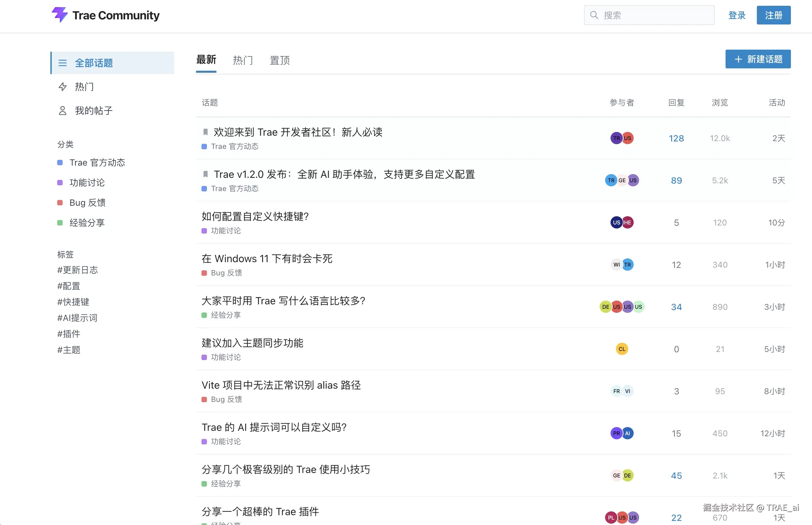Click the Trae Community lightning logo
Screen dimensions: 812x525
click(60, 15)
